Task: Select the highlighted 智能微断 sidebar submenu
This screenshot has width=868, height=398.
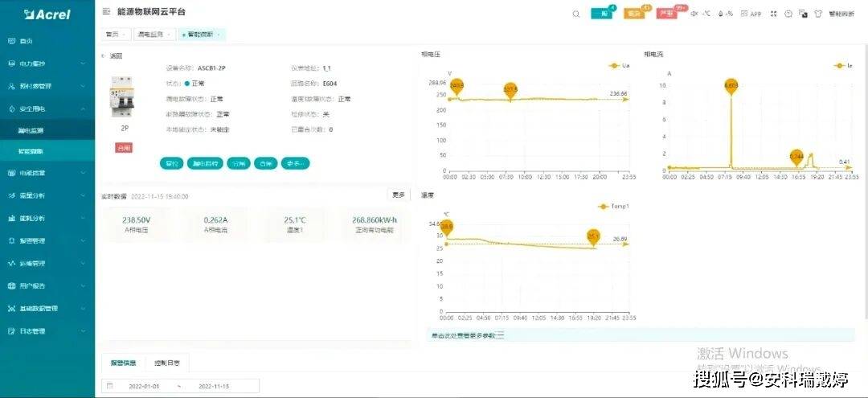Action: (47, 150)
